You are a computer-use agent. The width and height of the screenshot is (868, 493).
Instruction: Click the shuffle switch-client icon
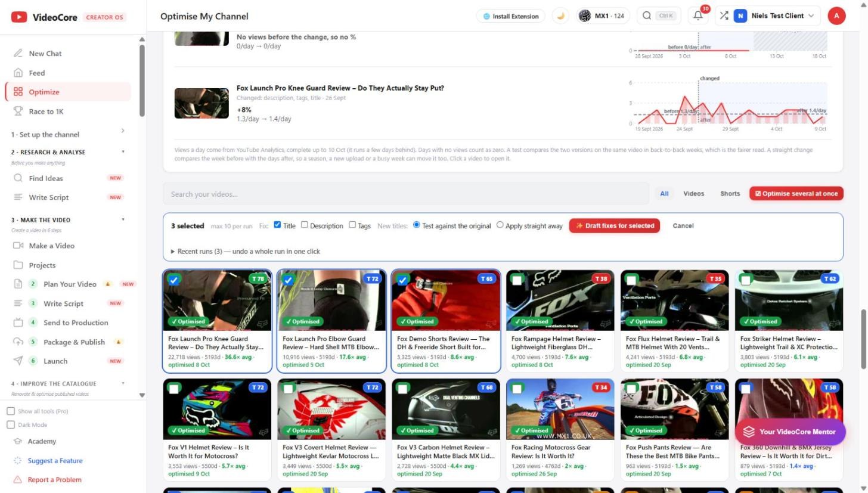(x=724, y=16)
